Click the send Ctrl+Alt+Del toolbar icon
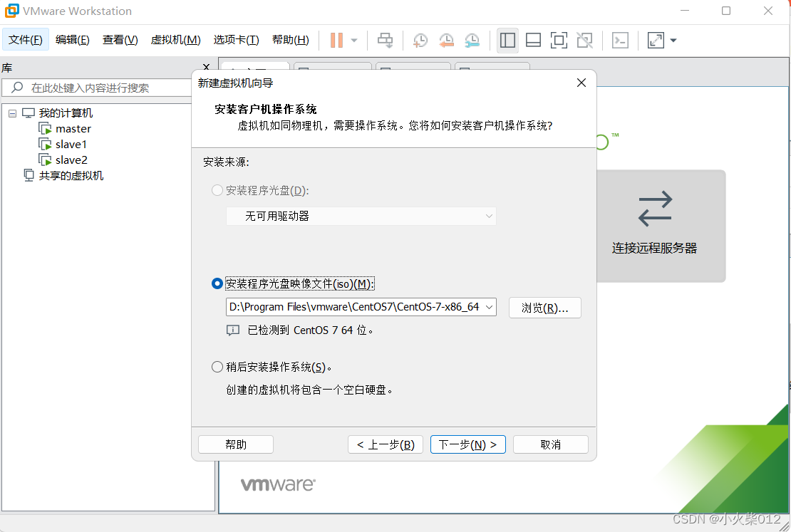 [385, 41]
